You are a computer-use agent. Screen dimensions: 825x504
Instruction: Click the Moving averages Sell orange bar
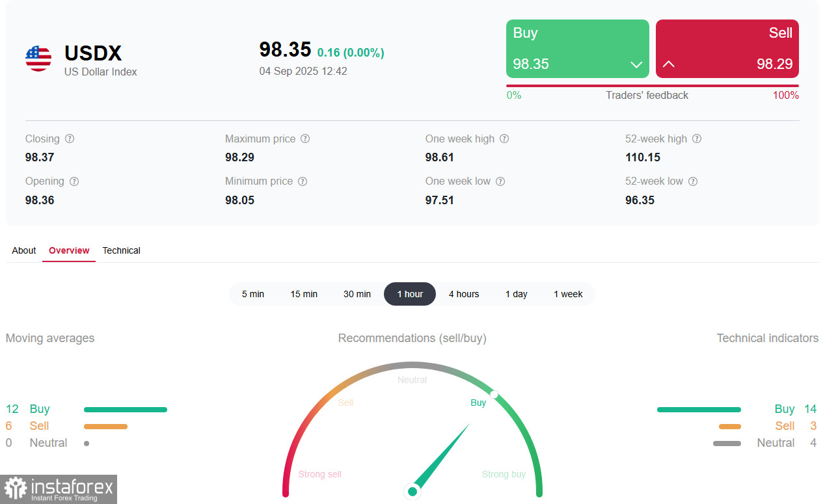[105, 427]
